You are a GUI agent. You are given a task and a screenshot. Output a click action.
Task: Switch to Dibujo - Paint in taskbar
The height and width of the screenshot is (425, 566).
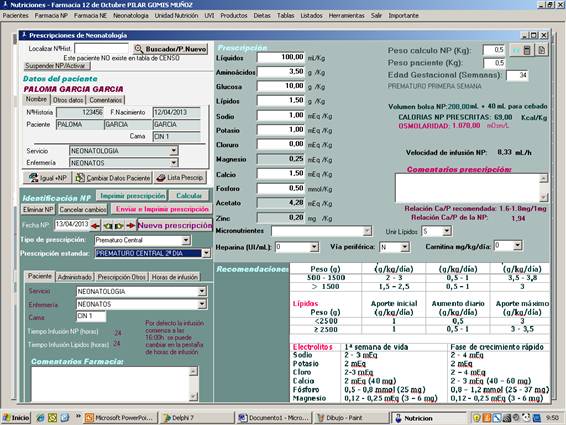pyautogui.click(x=351, y=418)
